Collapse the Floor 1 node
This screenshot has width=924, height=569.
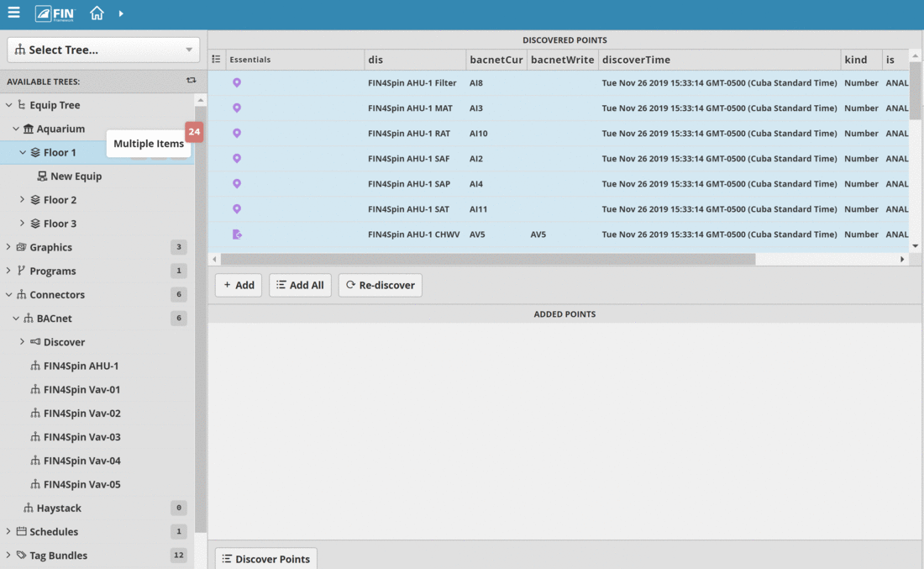click(x=23, y=152)
